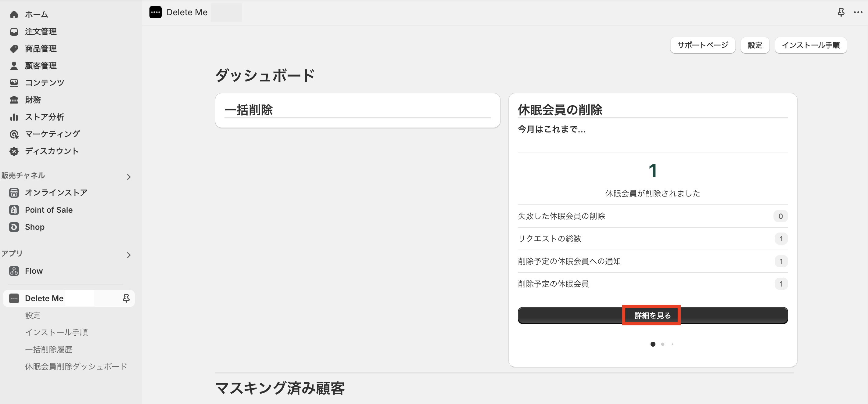The width and height of the screenshot is (868, 404).
Task: Expand the 販売チャネル section chevron
Action: pos(129,177)
